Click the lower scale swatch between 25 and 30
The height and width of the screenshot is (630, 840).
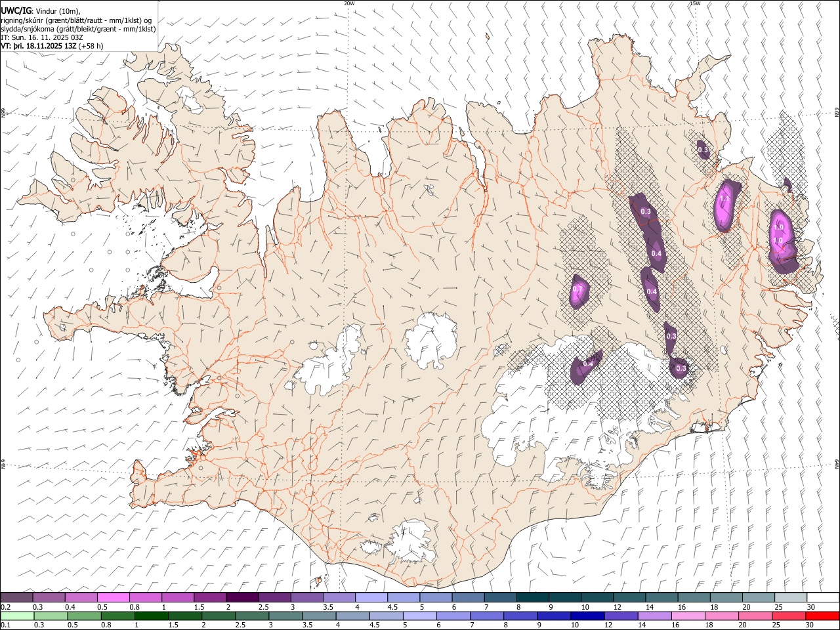point(787,616)
